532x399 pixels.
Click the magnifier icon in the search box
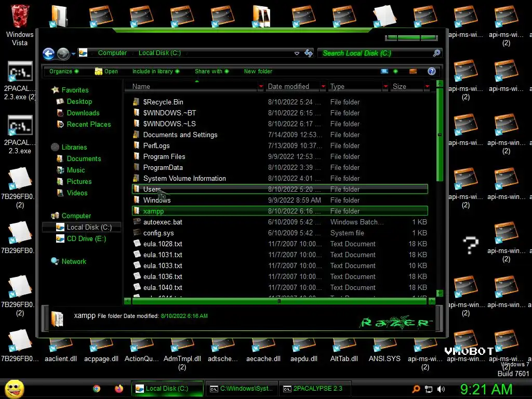coord(436,53)
